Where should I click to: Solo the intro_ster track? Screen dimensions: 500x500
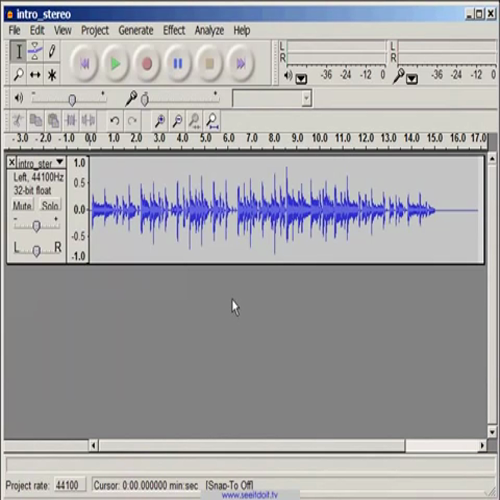[x=50, y=205]
